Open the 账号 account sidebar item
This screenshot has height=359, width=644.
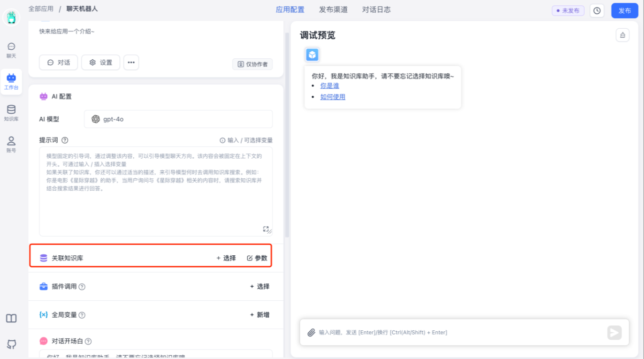tap(11, 144)
